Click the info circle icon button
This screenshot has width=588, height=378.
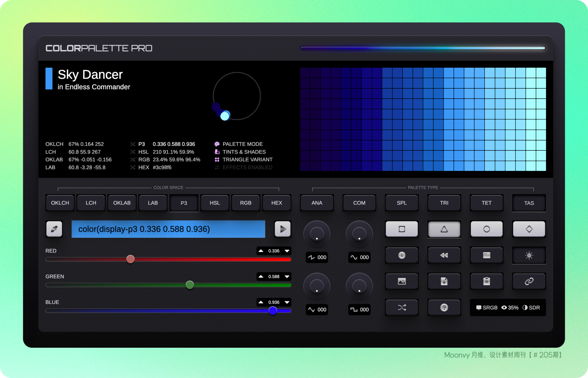402,255
